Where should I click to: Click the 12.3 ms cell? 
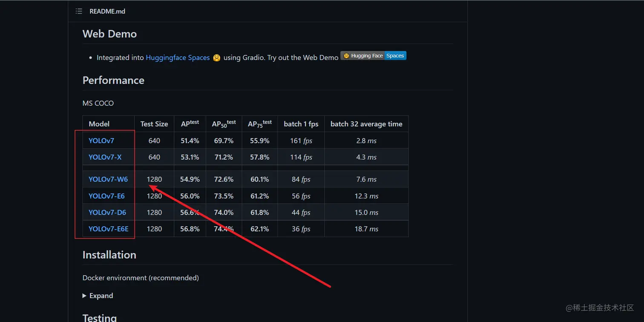point(366,196)
